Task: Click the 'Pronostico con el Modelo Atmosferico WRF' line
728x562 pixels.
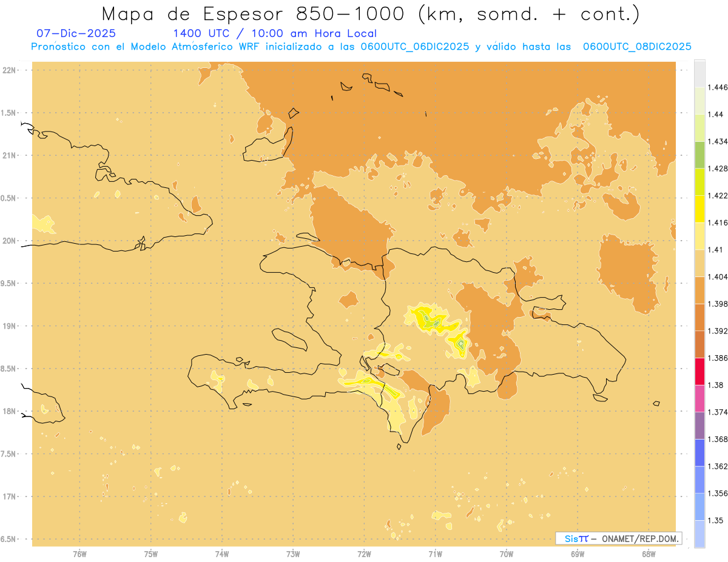Action: coord(361,46)
